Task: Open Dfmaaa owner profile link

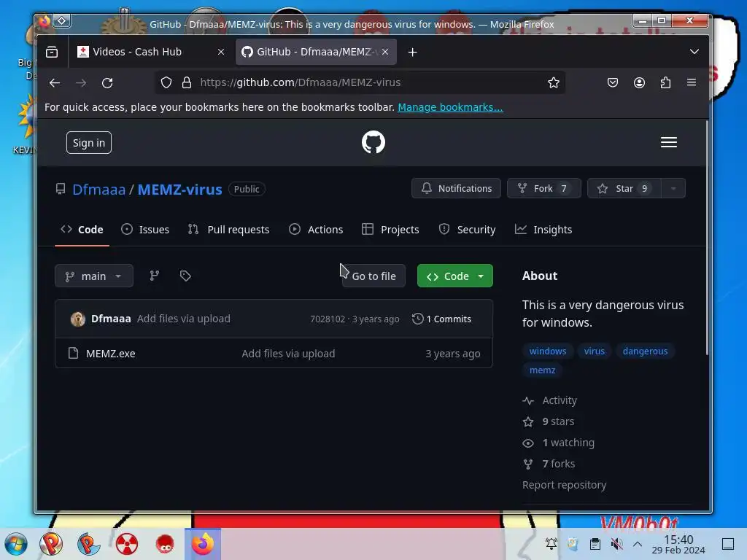Action: click(x=98, y=190)
